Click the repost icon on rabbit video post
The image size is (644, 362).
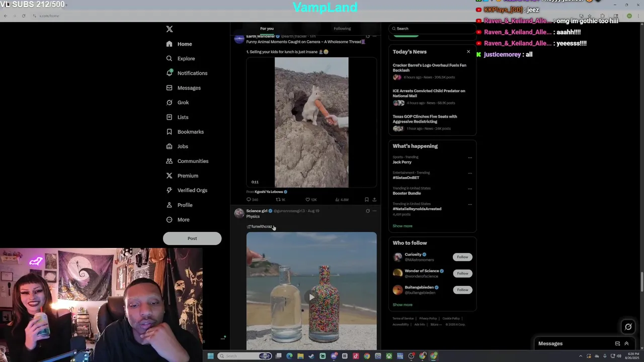pyautogui.click(x=278, y=200)
